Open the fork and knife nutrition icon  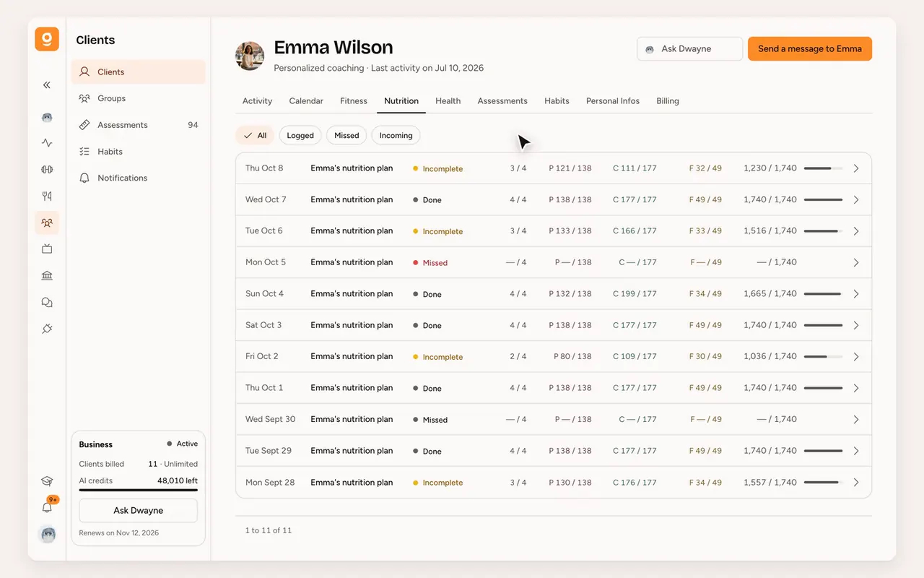(47, 196)
